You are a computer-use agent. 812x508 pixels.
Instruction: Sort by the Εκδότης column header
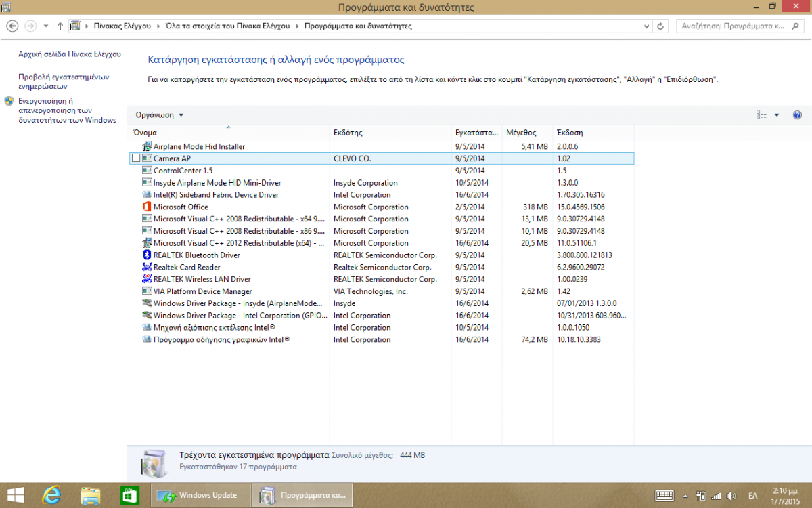point(391,133)
